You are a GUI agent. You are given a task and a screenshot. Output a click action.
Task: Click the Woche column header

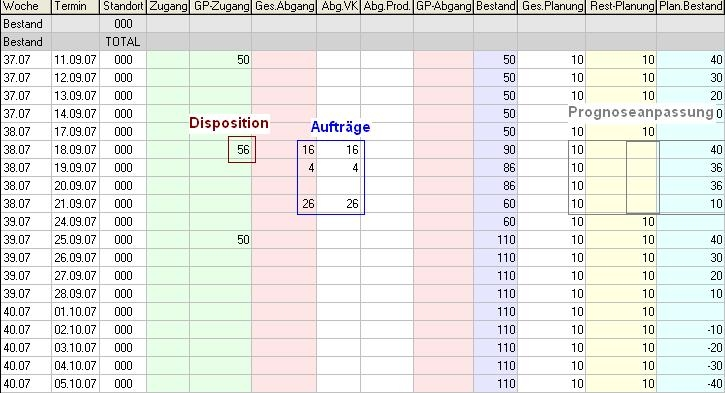click(26, 6)
